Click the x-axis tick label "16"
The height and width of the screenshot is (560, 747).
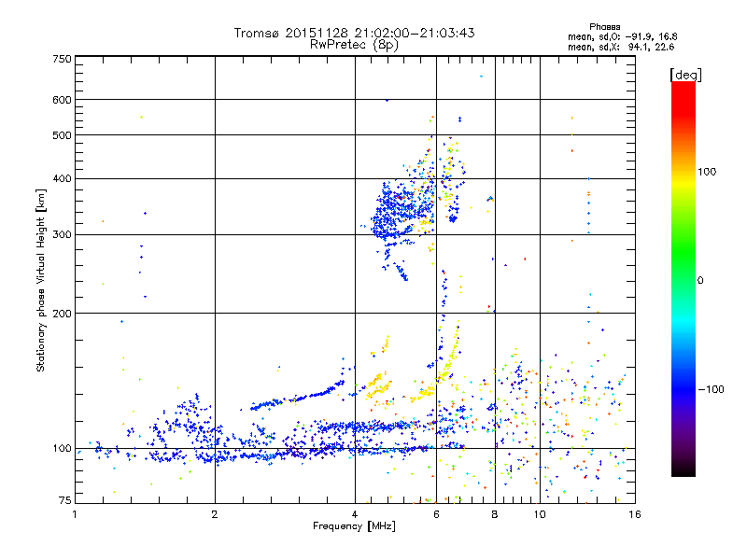[x=635, y=514]
